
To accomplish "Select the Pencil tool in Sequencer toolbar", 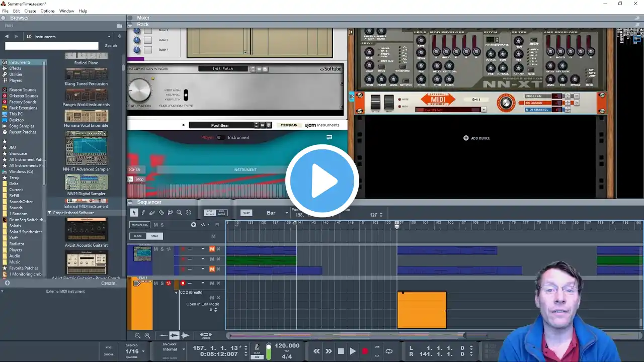I will pos(143,213).
